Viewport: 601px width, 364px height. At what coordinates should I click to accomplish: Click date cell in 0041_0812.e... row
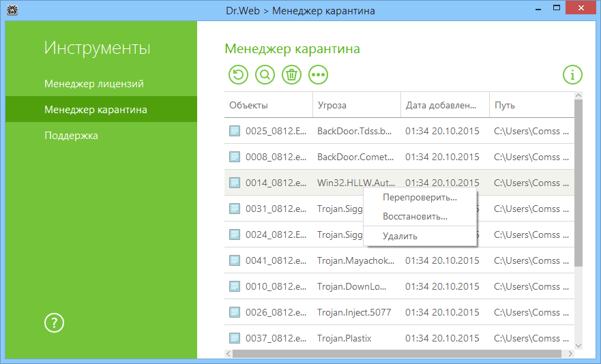coord(442,260)
